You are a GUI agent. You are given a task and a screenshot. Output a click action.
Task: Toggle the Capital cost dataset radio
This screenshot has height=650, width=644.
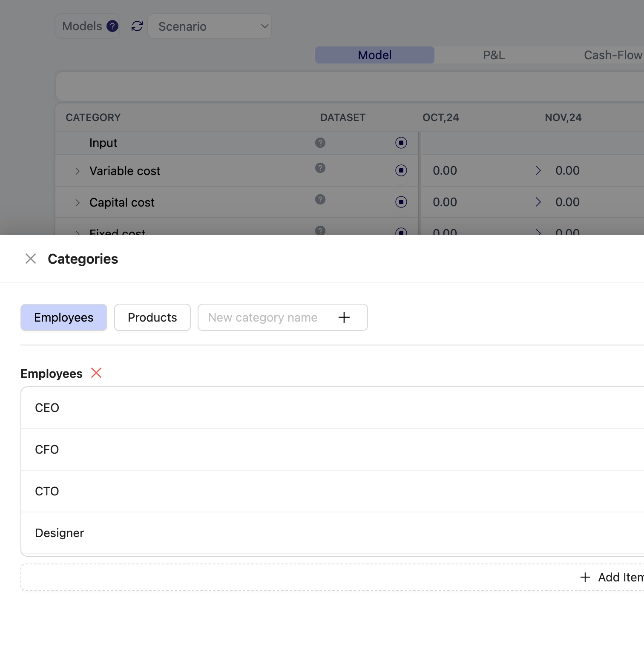pyautogui.click(x=401, y=202)
